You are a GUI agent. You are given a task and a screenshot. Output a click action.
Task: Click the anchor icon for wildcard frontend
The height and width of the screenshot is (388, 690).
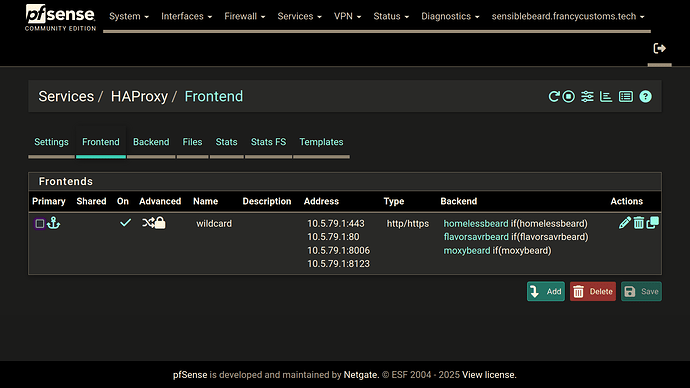tap(54, 223)
